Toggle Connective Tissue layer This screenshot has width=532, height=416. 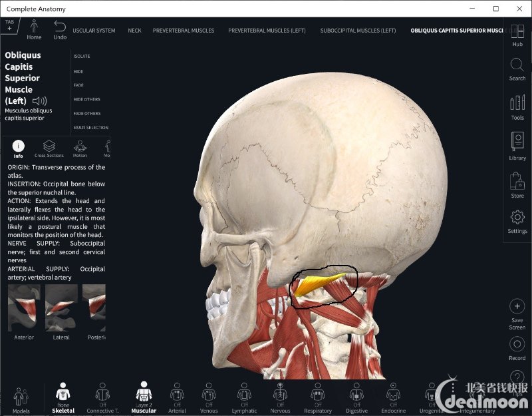pos(102,397)
